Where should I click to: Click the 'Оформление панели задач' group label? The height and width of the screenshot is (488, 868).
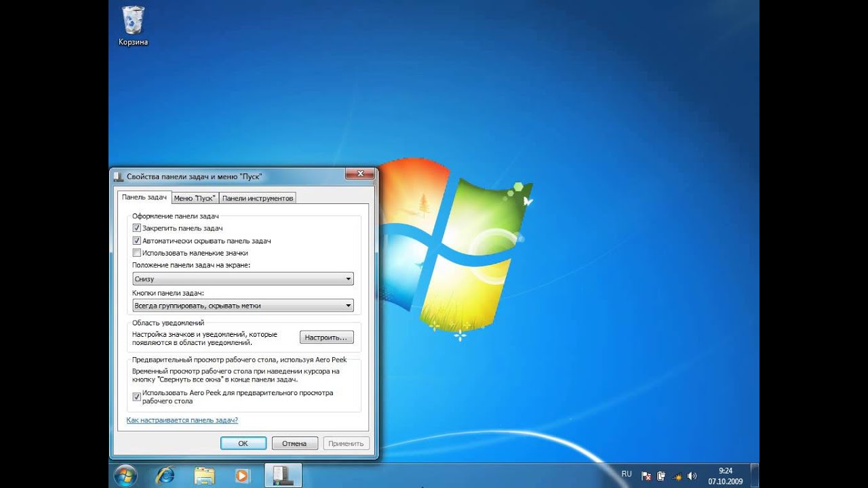(x=176, y=216)
